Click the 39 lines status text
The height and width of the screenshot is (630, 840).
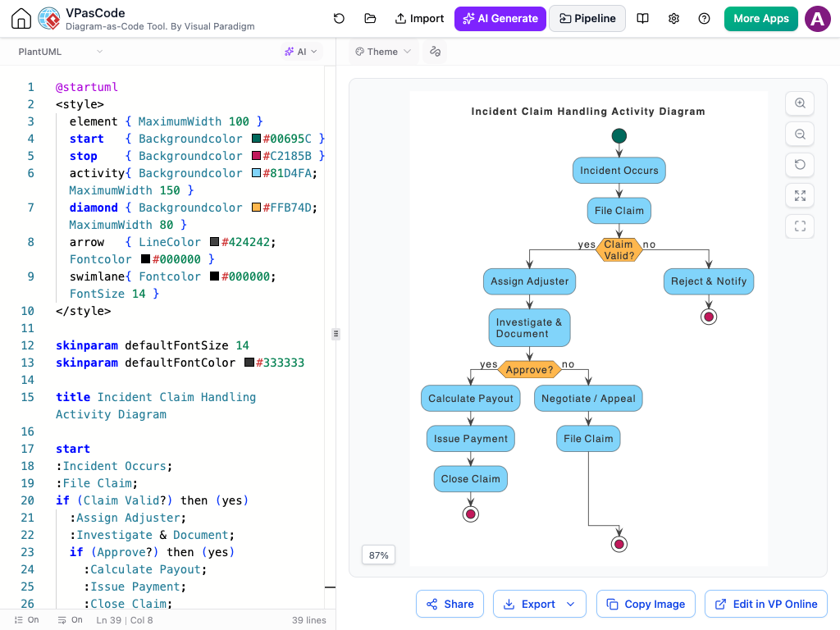point(308,620)
